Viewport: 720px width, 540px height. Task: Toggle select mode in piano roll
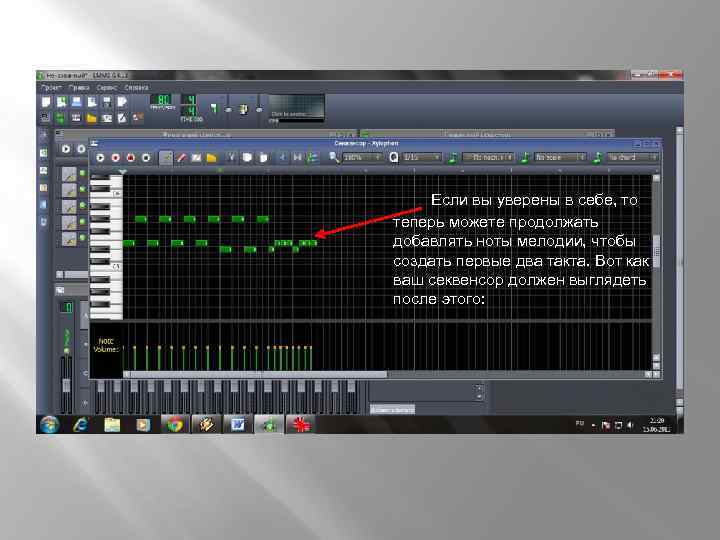(x=196, y=158)
